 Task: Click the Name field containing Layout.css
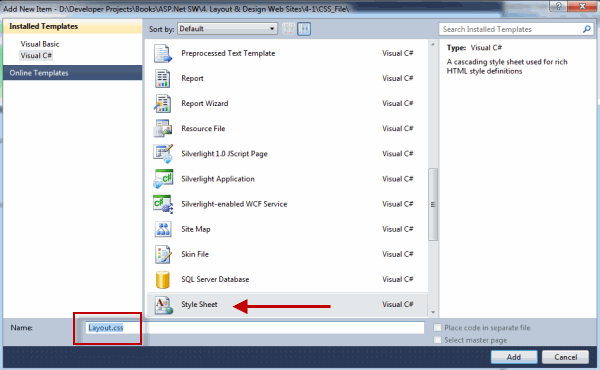coord(255,328)
